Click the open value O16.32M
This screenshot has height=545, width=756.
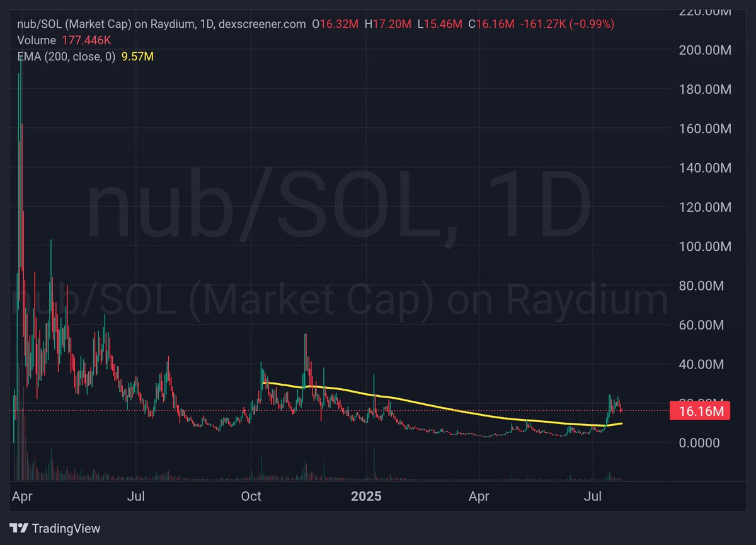pyautogui.click(x=335, y=24)
